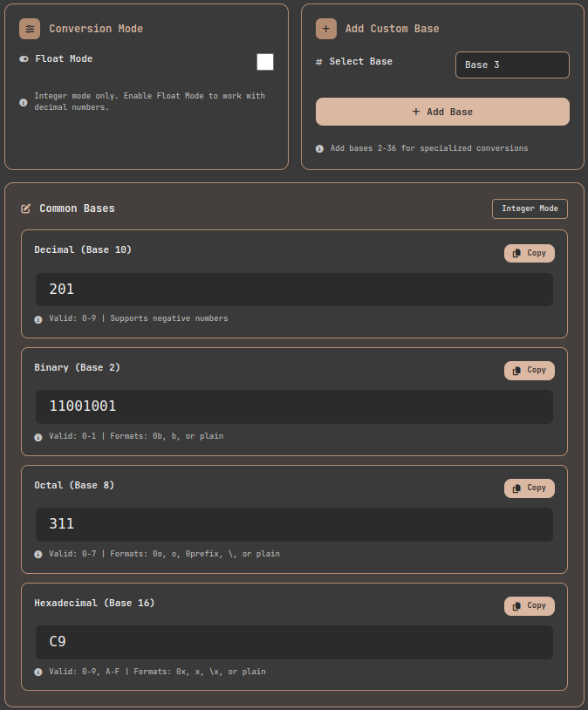Enable the Float Mode checkbox
The image size is (588, 710).
[x=265, y=62]
